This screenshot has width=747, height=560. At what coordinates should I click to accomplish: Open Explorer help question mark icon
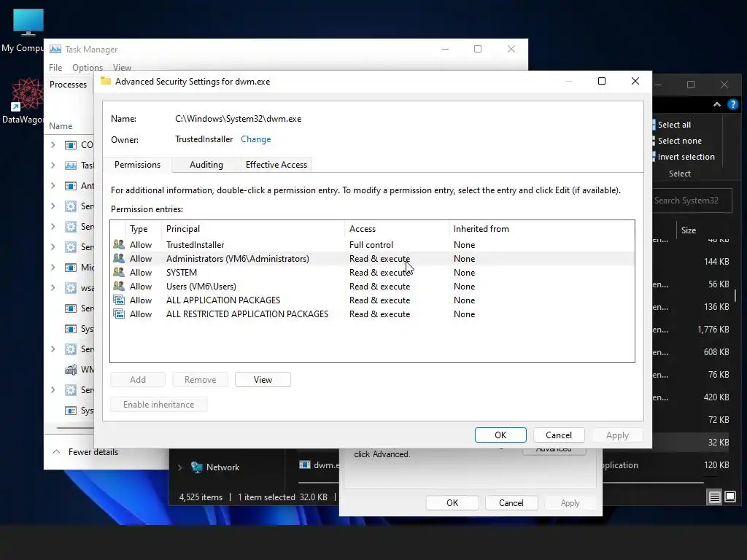[x=732, y=104]
